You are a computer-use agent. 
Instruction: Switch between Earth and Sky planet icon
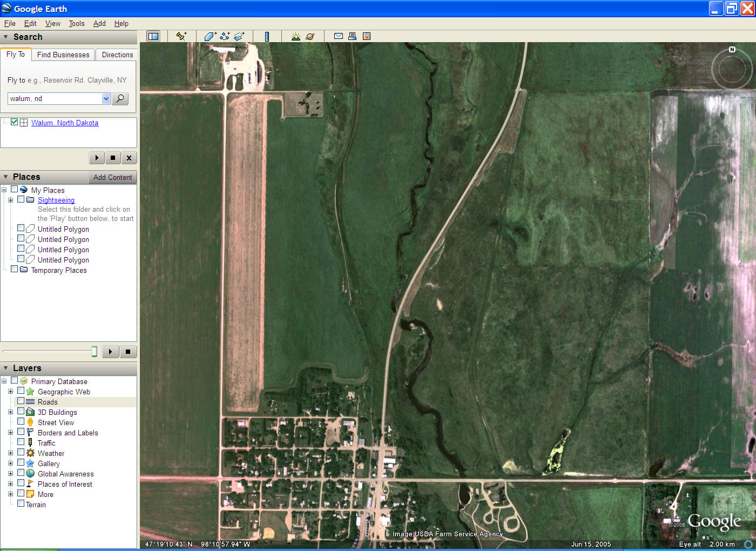(x=310, y=36)
